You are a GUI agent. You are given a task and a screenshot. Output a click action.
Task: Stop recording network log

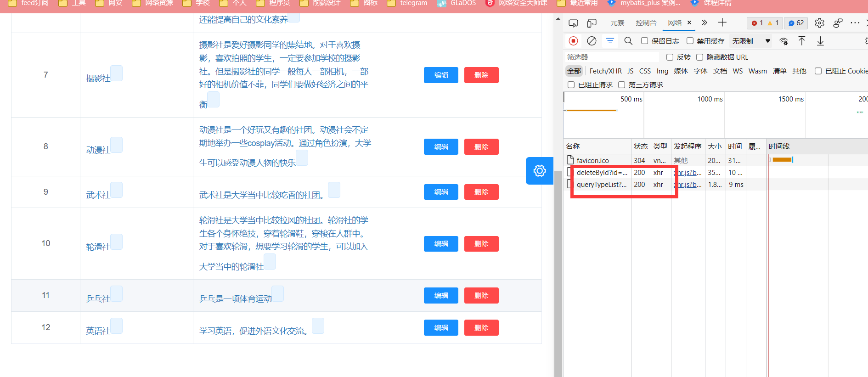(x=573, y=41)
